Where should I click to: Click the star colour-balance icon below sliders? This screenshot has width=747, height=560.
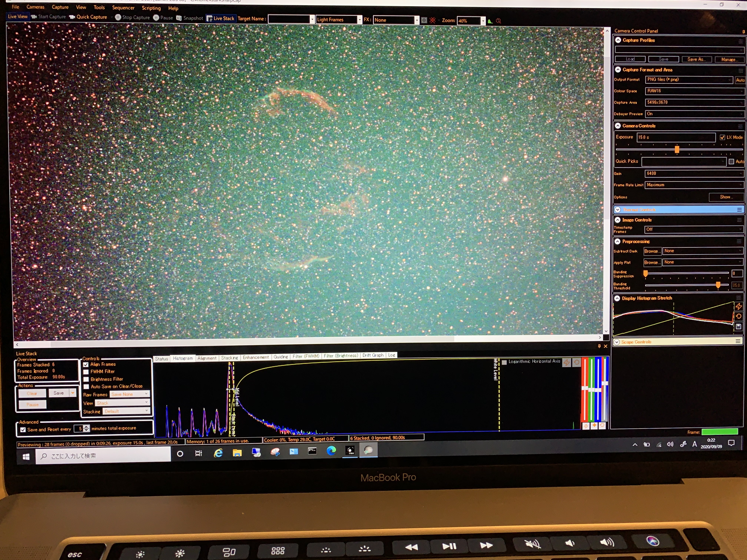point(594,425)
